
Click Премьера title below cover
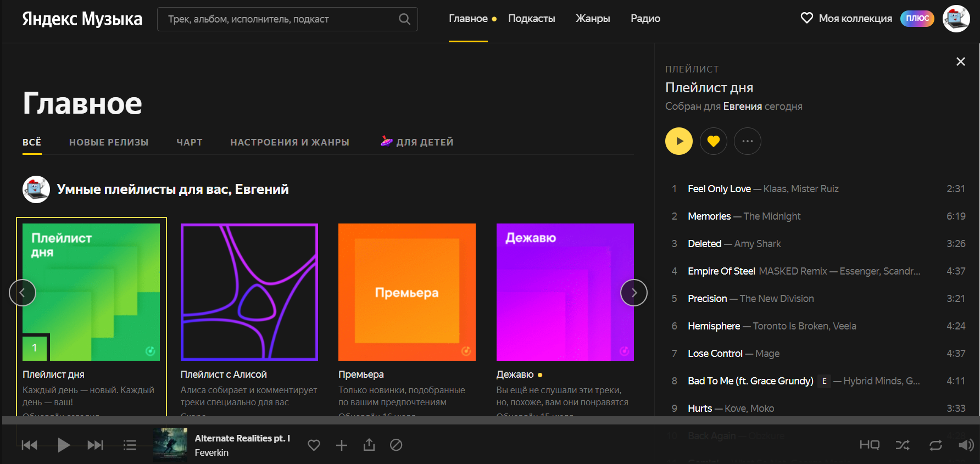[x=361, y=374]
